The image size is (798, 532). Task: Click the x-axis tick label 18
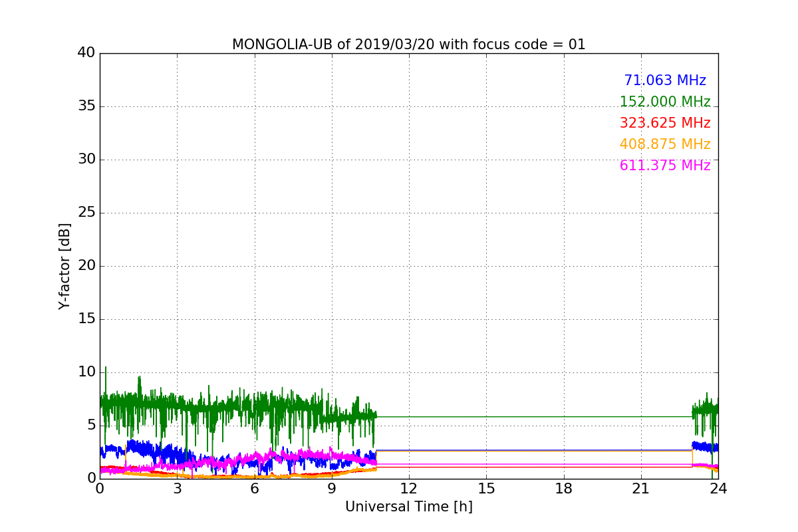[x=564, y=488]
